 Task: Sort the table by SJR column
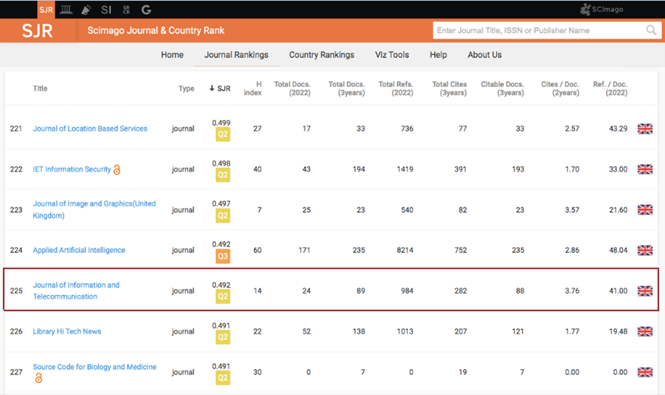(x=220, y=88)
